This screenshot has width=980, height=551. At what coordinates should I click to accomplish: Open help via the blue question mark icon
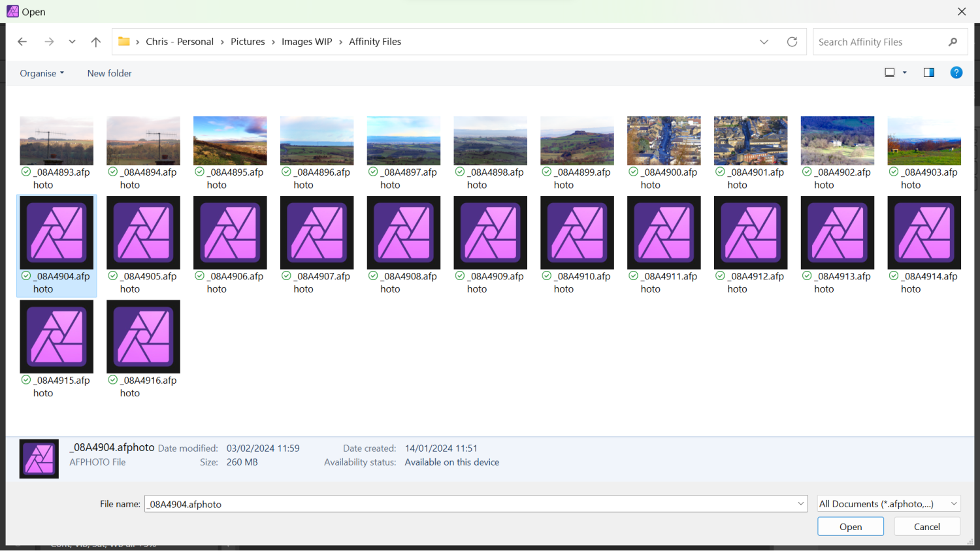coord(956,72)
